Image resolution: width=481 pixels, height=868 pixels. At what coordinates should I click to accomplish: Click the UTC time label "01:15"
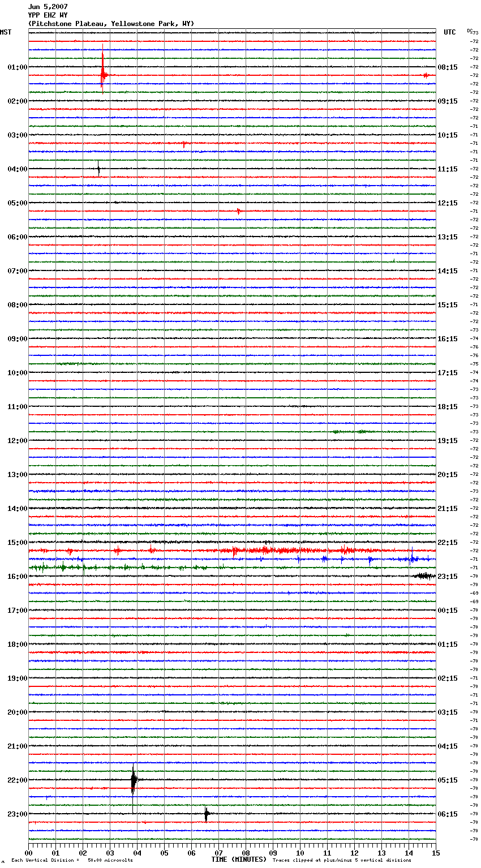click(448, 644)
